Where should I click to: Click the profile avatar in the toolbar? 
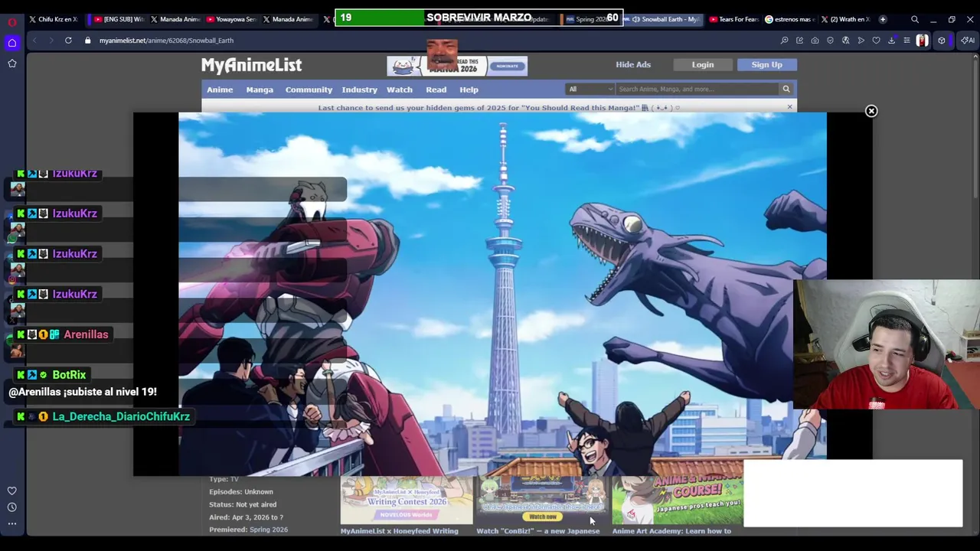[x=922, y=41]
